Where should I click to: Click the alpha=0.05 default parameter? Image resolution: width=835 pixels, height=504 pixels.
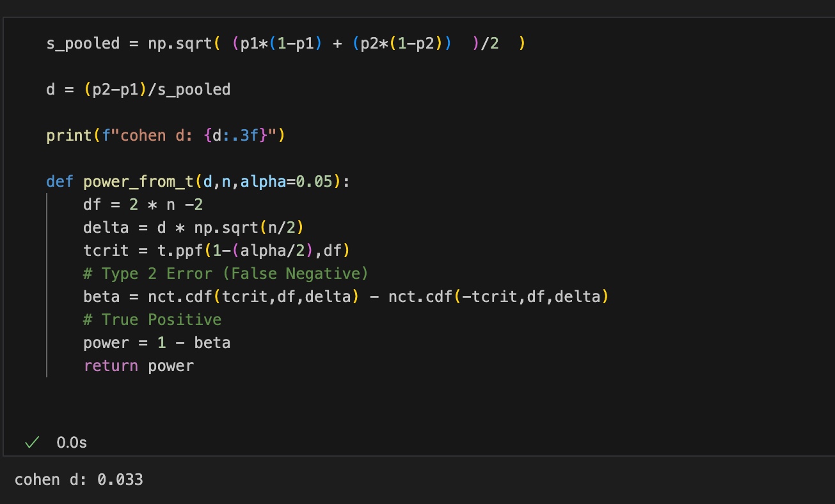(287, 182)
